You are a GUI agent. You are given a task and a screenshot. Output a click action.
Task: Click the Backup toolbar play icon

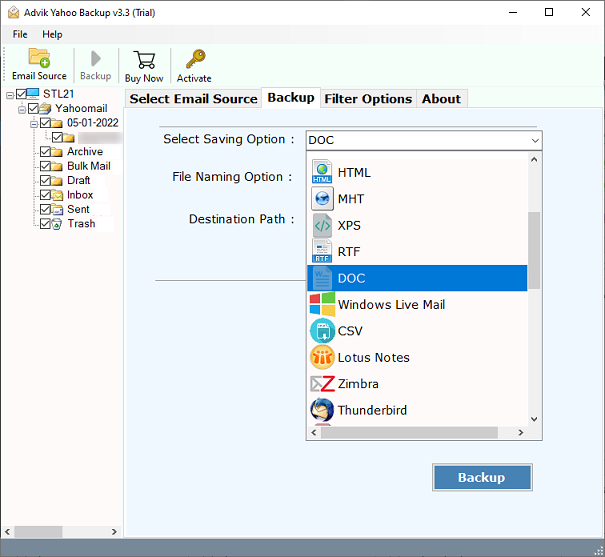tap(95, 59)
